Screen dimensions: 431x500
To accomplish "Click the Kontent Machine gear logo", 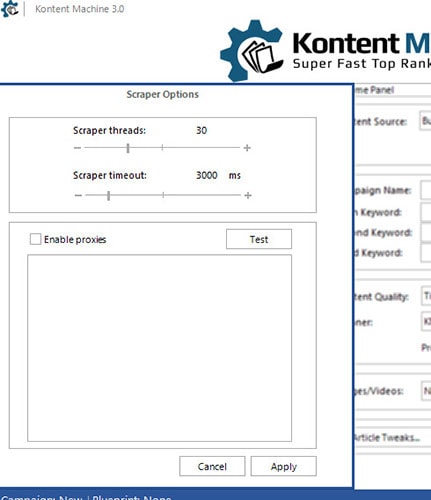I will coord(252,51).
